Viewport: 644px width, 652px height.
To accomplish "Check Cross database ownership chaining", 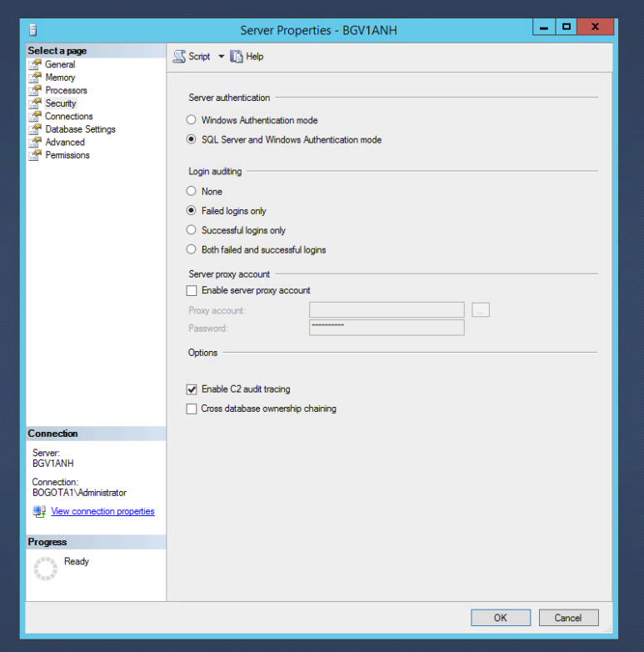I will 192,409.
